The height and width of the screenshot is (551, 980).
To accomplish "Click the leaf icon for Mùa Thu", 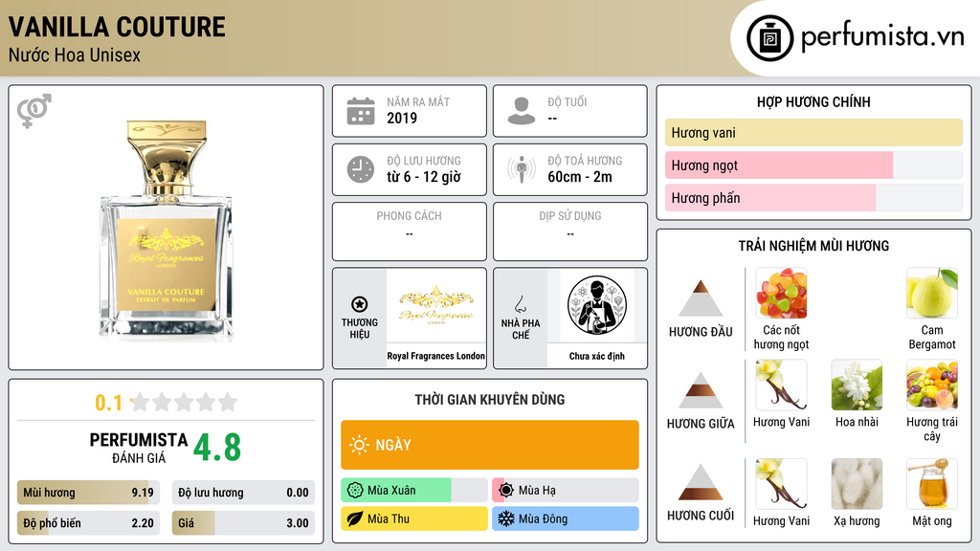I will coord(355,518).
